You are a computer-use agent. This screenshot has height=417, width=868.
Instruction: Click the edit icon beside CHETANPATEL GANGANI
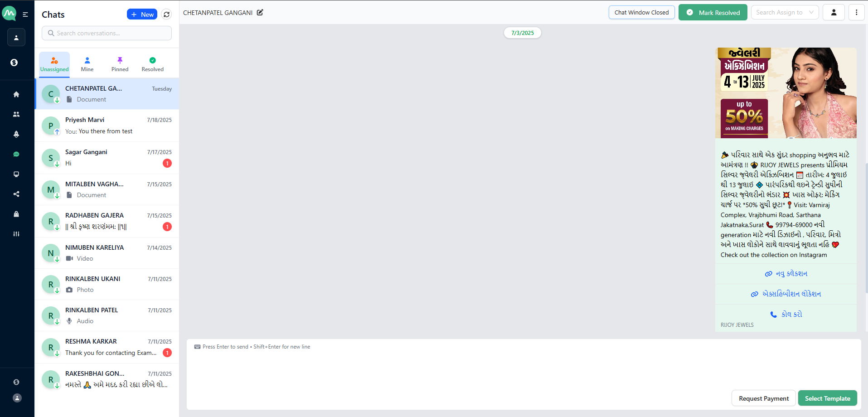click(260, 13)
